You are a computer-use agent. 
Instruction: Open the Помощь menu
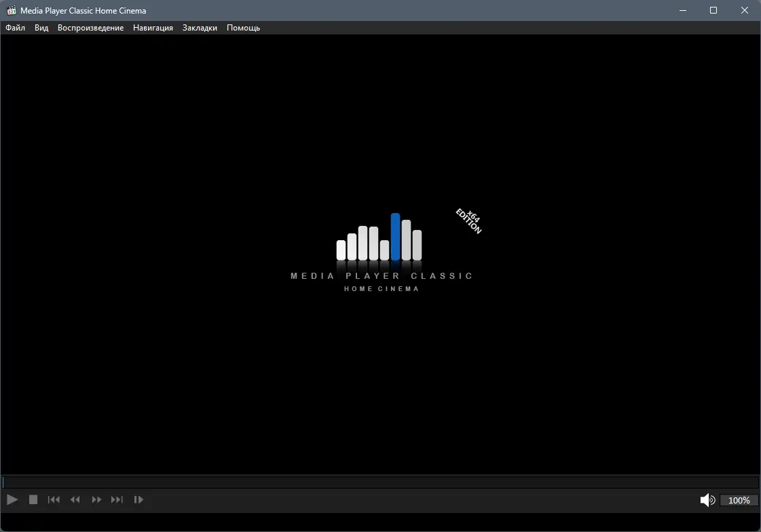click(242, 28)
